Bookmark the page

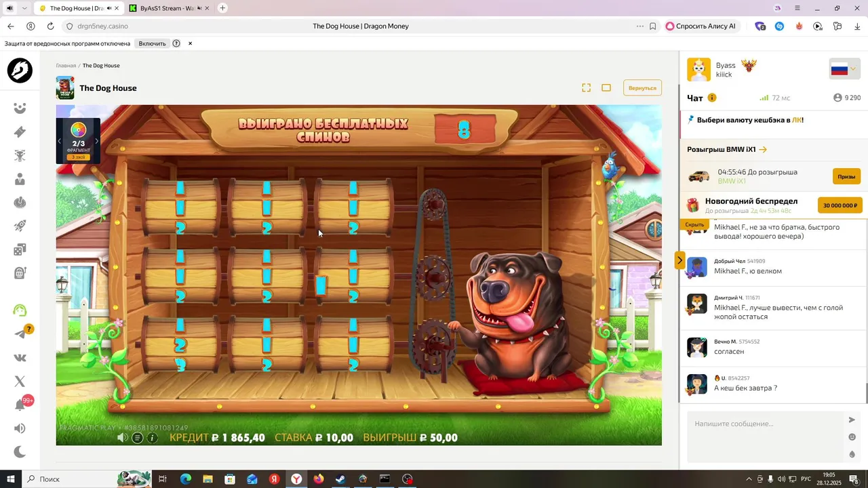click(x=652, y=26)
